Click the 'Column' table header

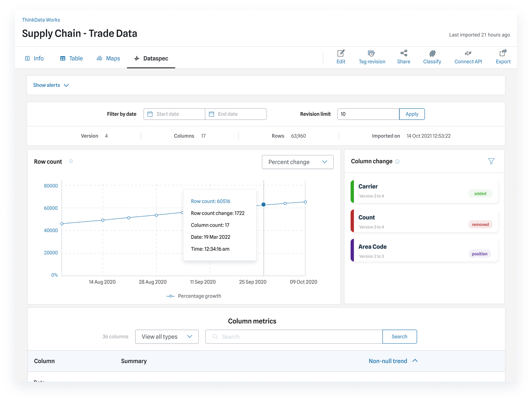click(x=44, y=361)
